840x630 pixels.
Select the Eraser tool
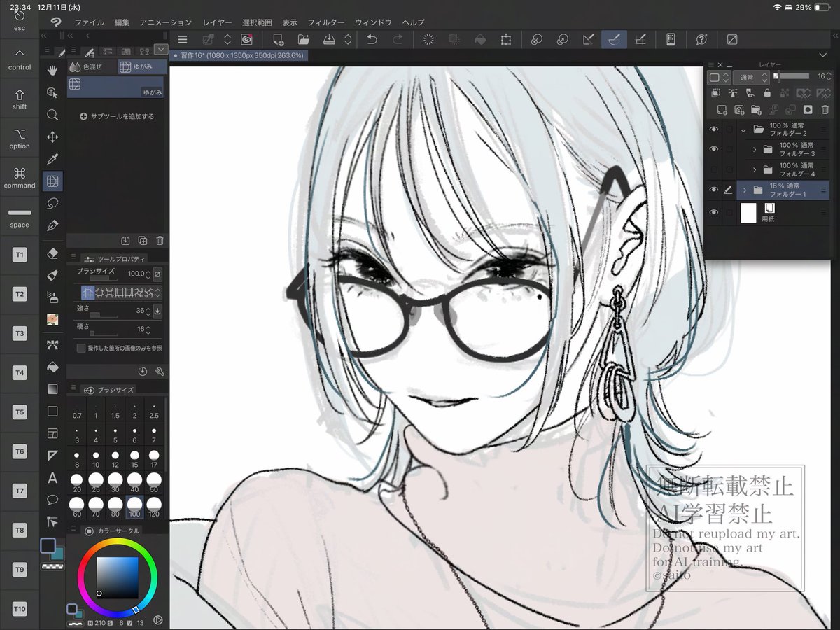point(52,253)
